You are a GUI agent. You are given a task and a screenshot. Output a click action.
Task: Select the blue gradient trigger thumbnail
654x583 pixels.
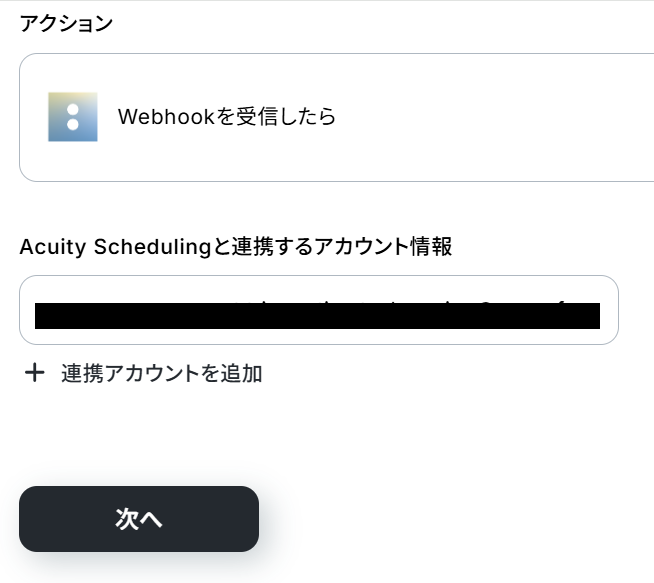point(72,117)
